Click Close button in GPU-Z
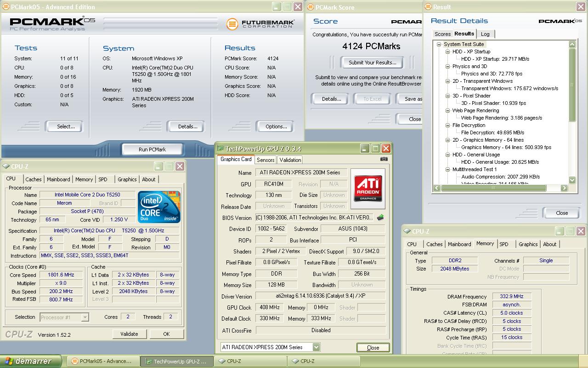Image resolution: width=588 pixels, height=368 pixels. point(373,348)
